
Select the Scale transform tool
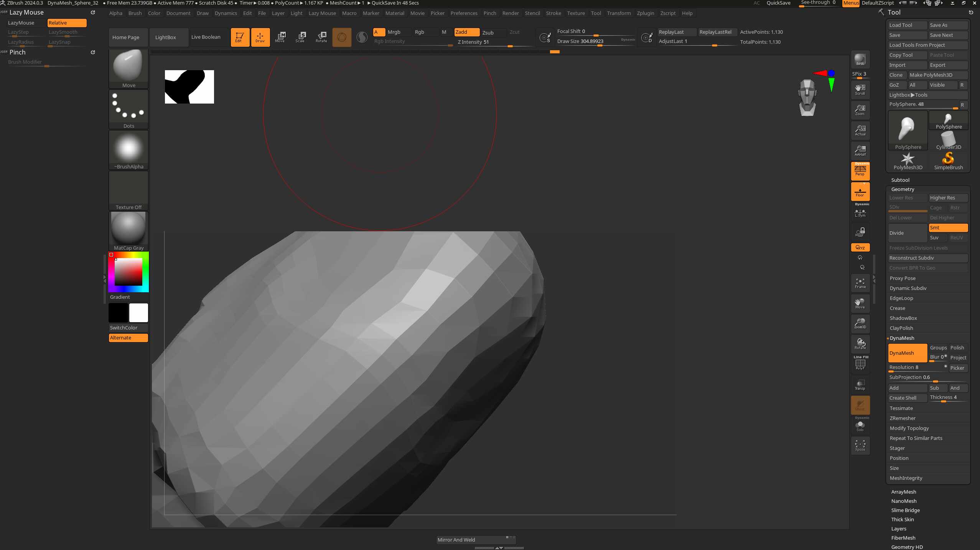pos(300,37)
